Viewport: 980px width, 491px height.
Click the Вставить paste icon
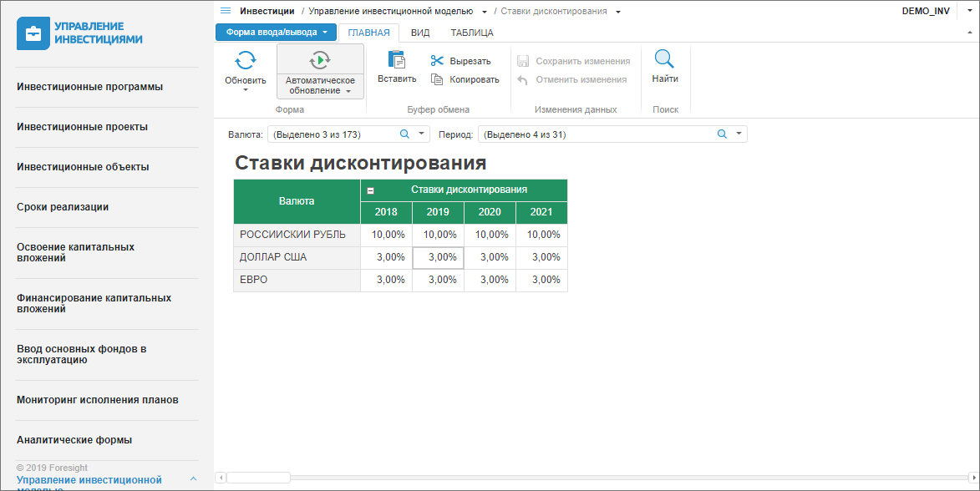tap(397, 59)
